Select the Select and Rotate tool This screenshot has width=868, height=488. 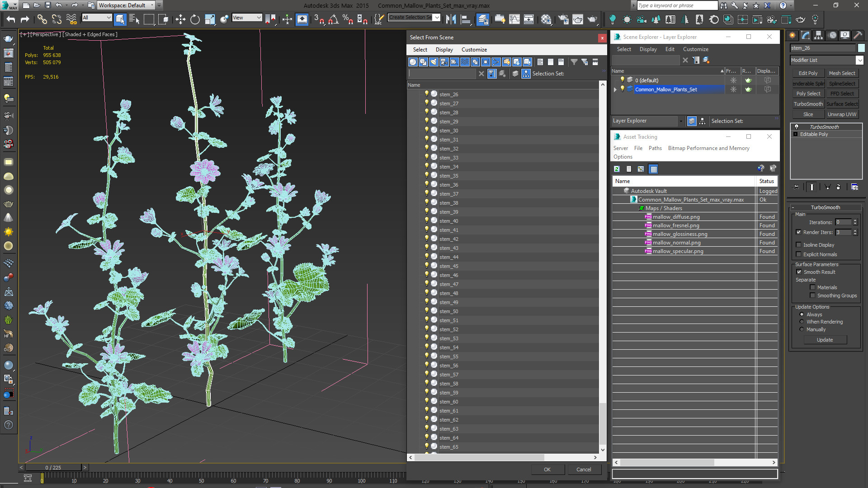(x=195, y=19)
